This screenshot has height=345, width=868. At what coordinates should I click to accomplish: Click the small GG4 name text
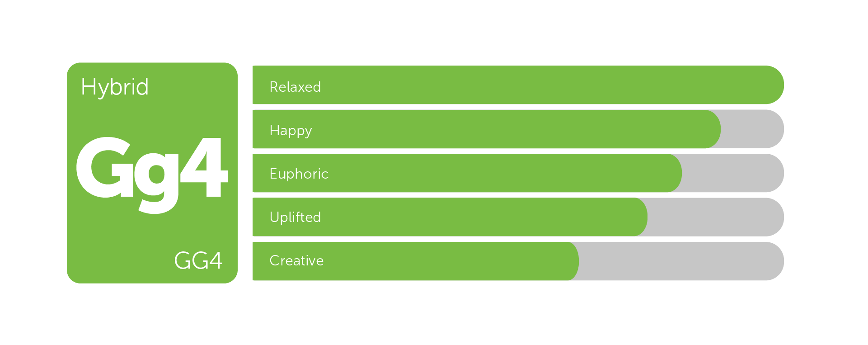coord(198,260)
